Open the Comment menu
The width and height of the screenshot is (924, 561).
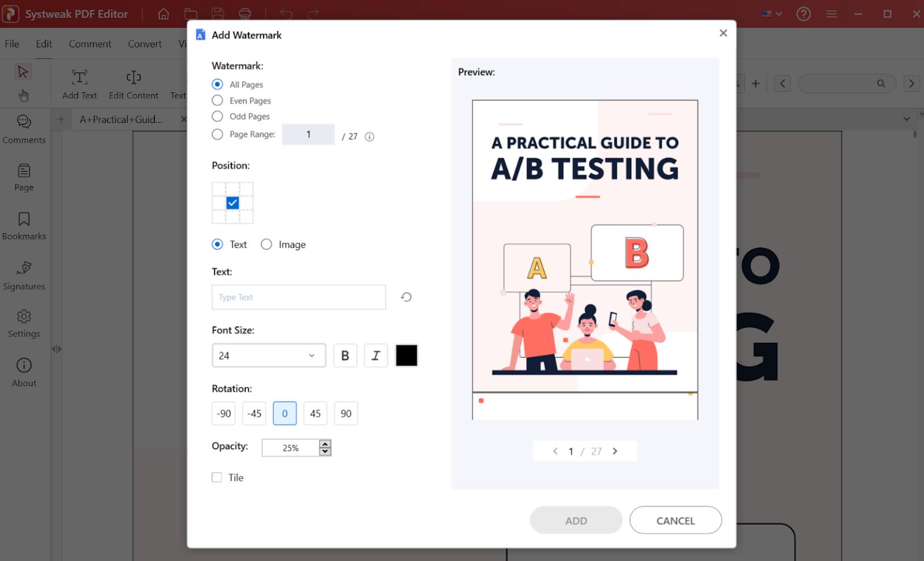tap(90, 44)
